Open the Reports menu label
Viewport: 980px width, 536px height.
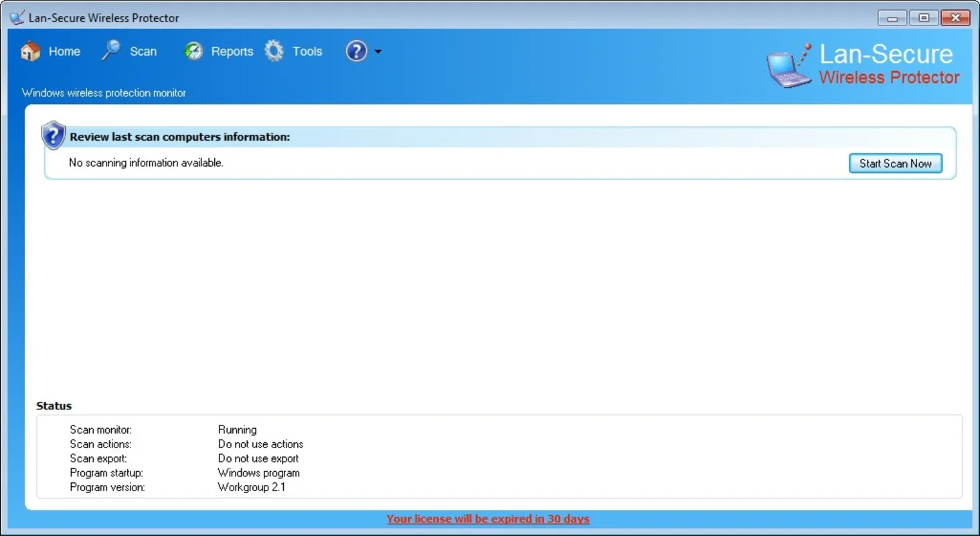[x=232, y=52]
